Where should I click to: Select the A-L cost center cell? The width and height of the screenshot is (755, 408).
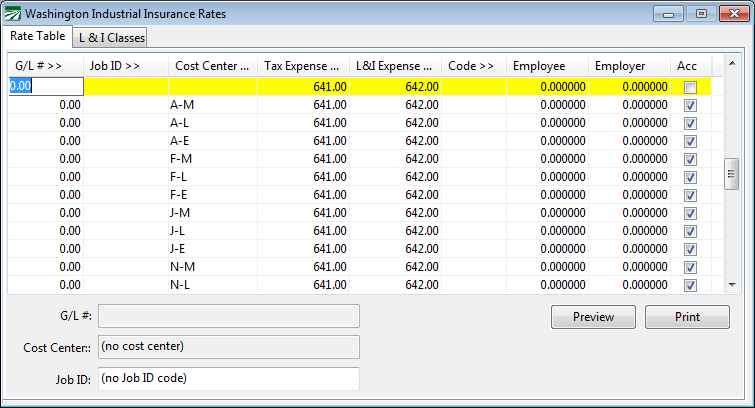point(213,123)
